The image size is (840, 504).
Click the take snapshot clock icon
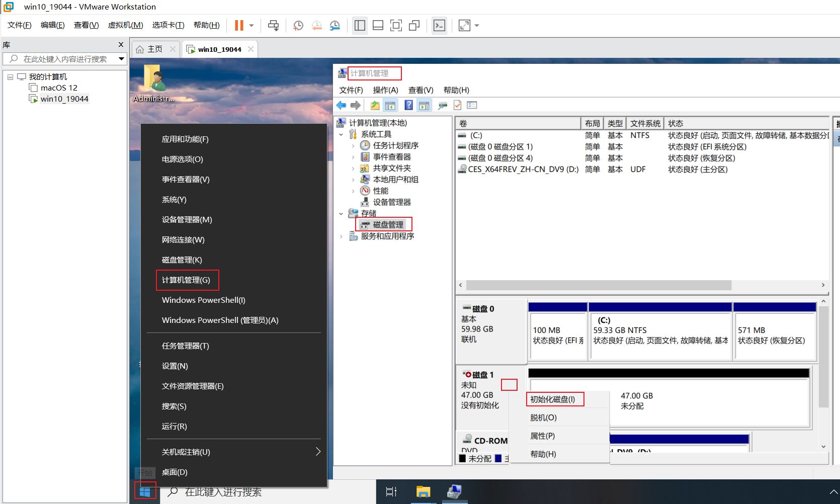click(298, 26)
